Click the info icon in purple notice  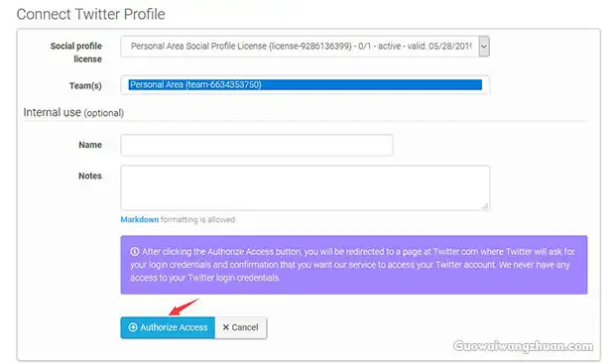(x=135, y=251)
